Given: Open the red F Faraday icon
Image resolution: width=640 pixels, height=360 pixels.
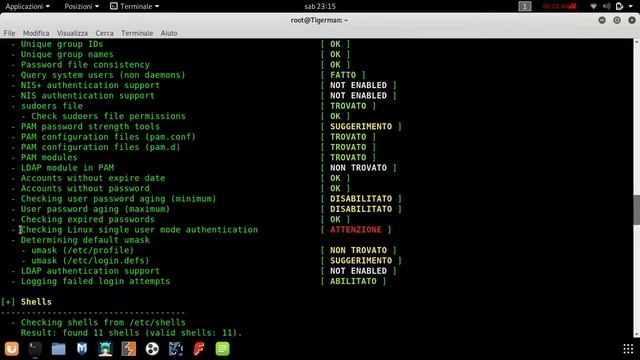Looking at the screenshot, I should point(199,349).
